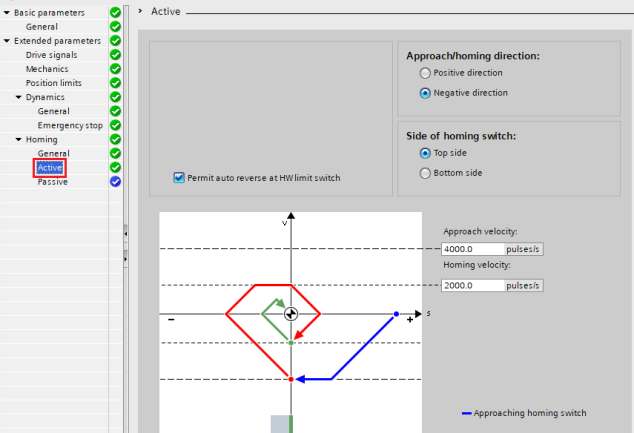This screenshot has width=634, height=433.
Task: Choose Top side of homing switch
Action: coord(425,153)
